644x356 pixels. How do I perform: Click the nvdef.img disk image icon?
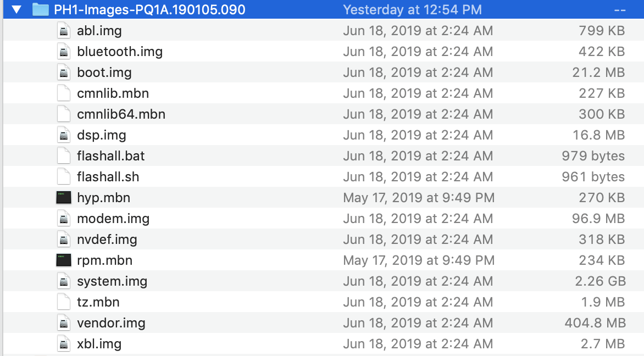tap(64, 240)
